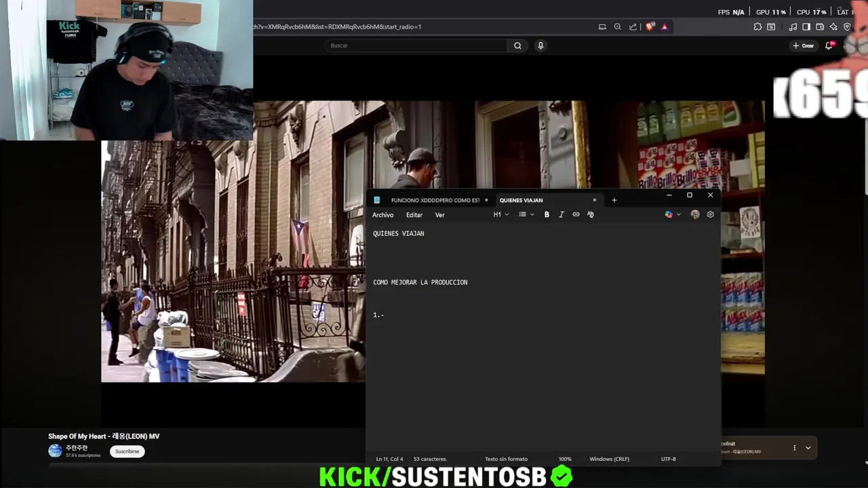Toggle italic formatting in Notepad
The height and width of the screenshot is (488, 868).
tap(561, 215)
